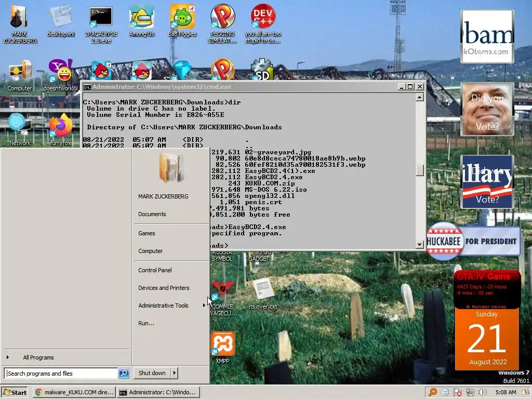Open the Network desktop icon
Screen dimensions: 532x399
pos(20,129)
